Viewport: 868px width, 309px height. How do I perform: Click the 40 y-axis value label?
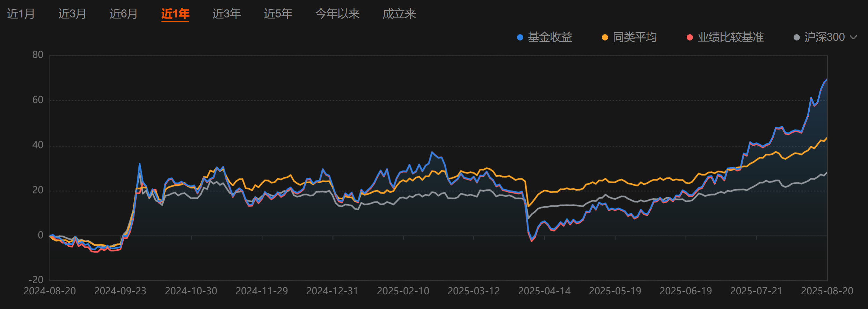[38, 145]
